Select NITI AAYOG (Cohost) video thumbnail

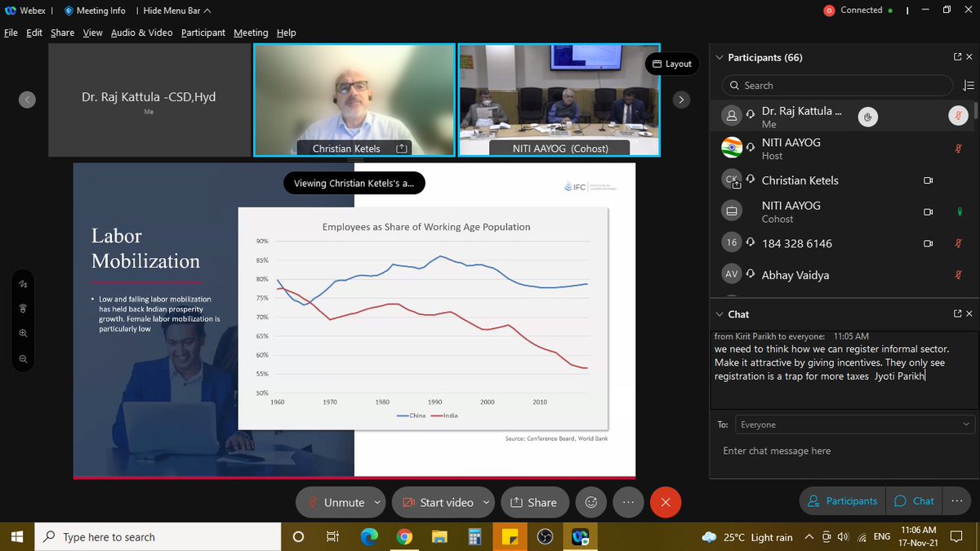559,100
